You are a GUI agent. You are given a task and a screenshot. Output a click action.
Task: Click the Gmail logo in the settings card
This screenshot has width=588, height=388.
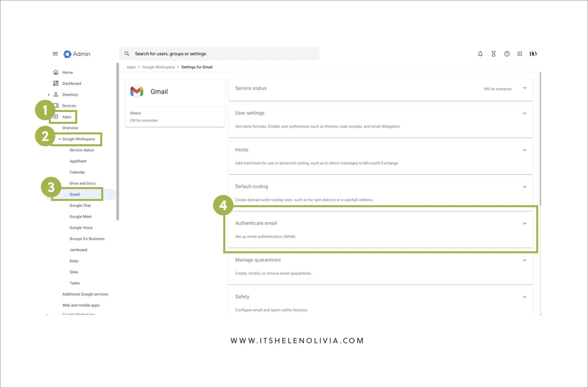point(137,91)
